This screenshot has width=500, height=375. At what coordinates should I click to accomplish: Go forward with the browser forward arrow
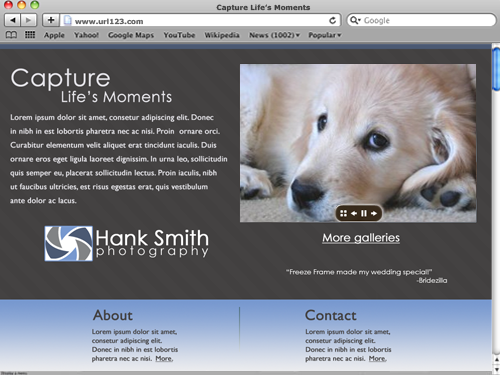click(x=29, y=20)
